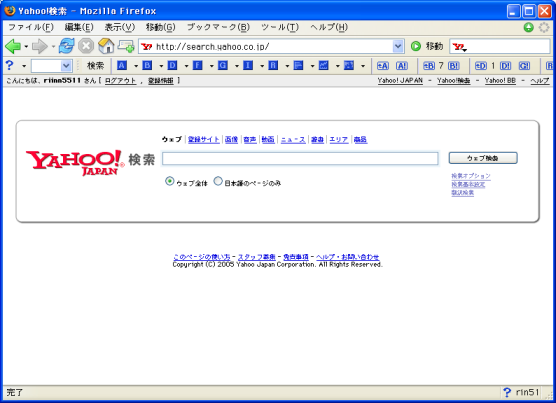Click the blue flag-style toolbar icon
556x403 pixels.
pyautogui.click(x=298, y=66)
